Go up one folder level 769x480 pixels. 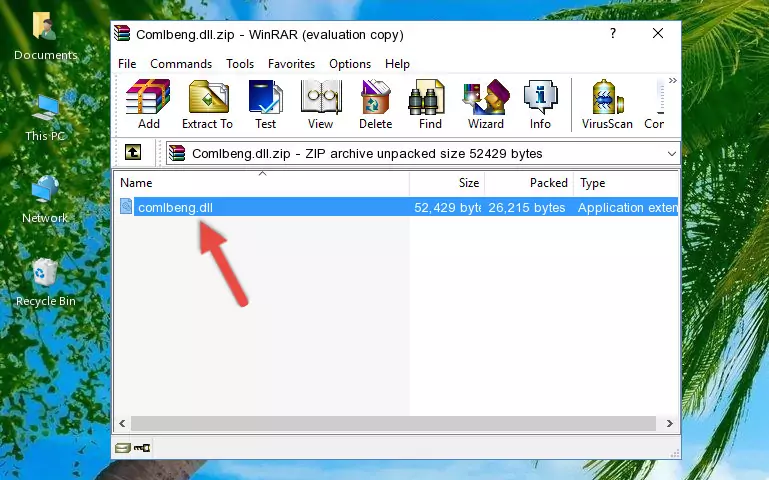click(x=133, y=152)
